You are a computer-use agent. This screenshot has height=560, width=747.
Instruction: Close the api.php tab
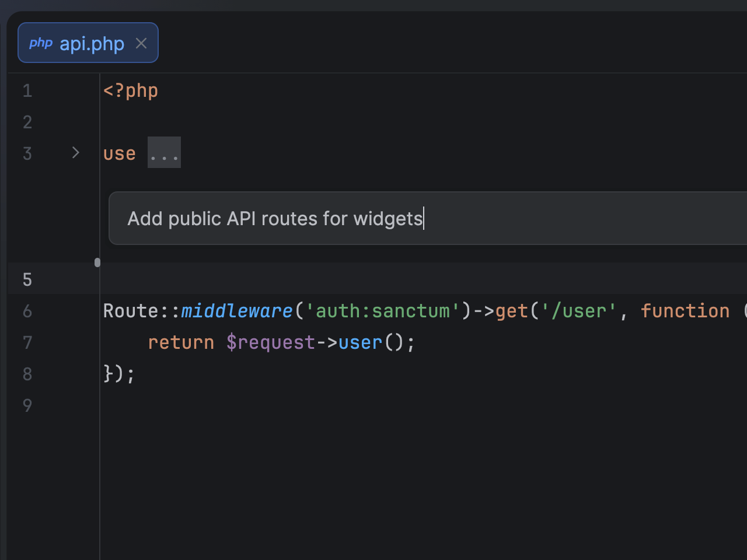point(141,43)
